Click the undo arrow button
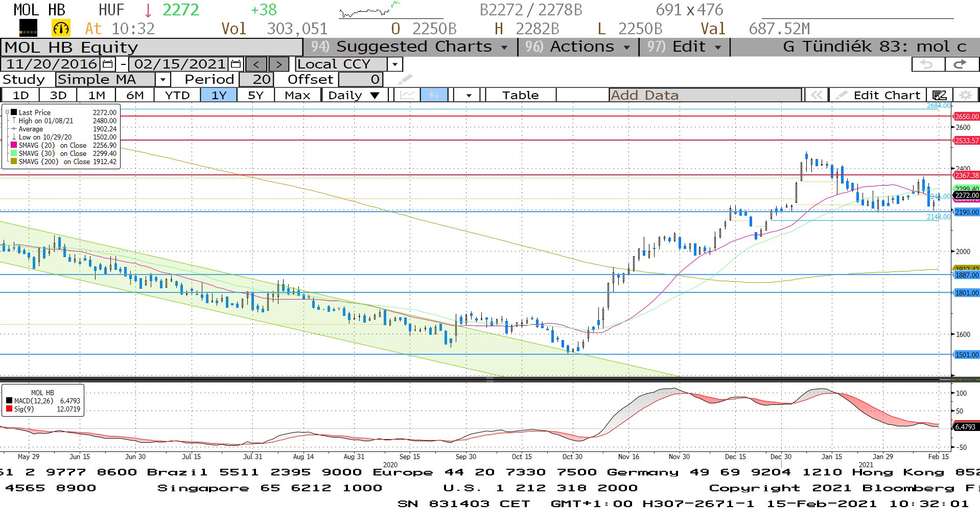 [x=927, y=64]
